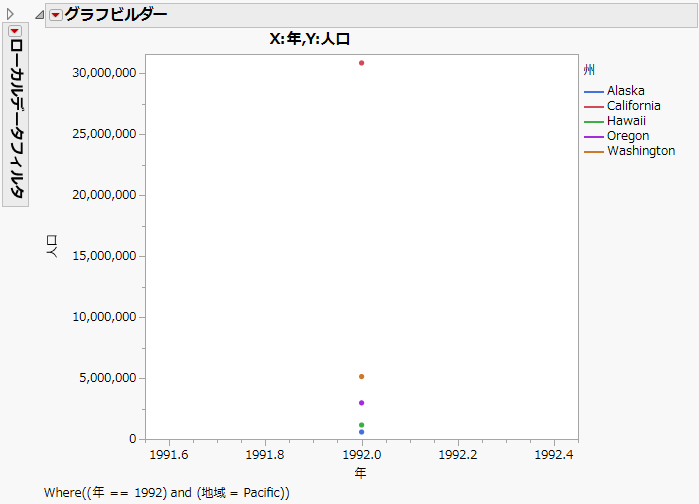Select the purple Oregon data point
This screenshot has width=699, height=504.
point(362,403)
